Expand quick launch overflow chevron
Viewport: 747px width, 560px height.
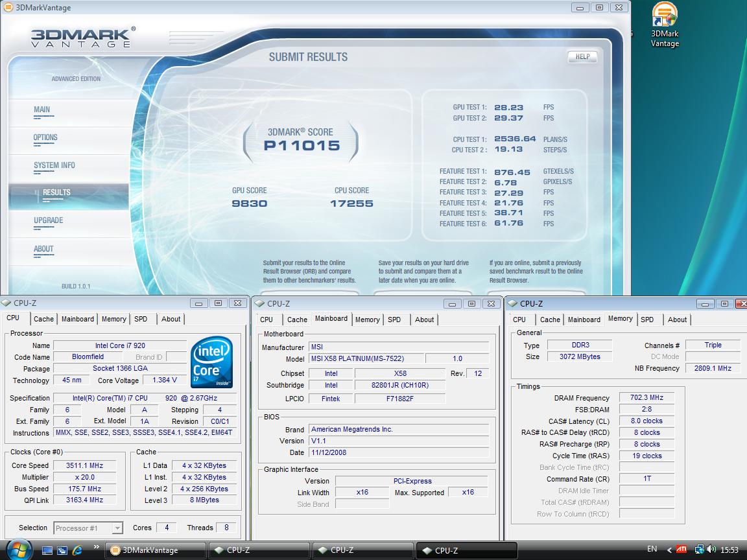pos(96,547)
